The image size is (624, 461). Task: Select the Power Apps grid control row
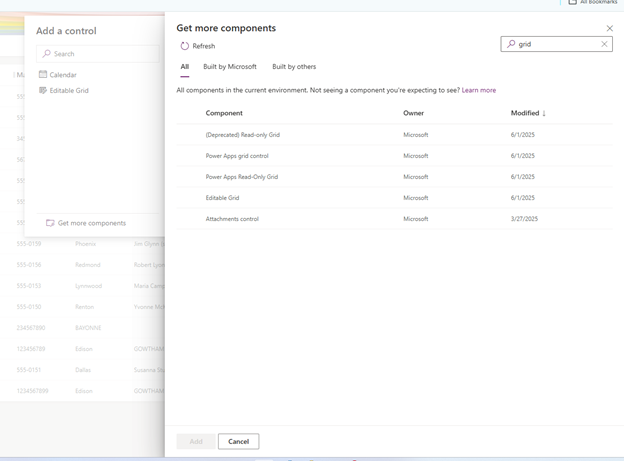click(394, 156)
